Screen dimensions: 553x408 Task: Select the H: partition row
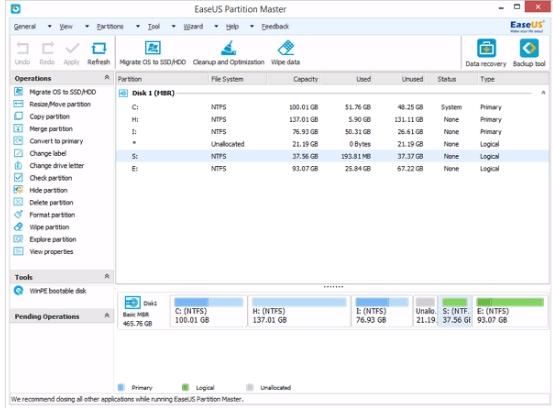[x=332, y=119]
